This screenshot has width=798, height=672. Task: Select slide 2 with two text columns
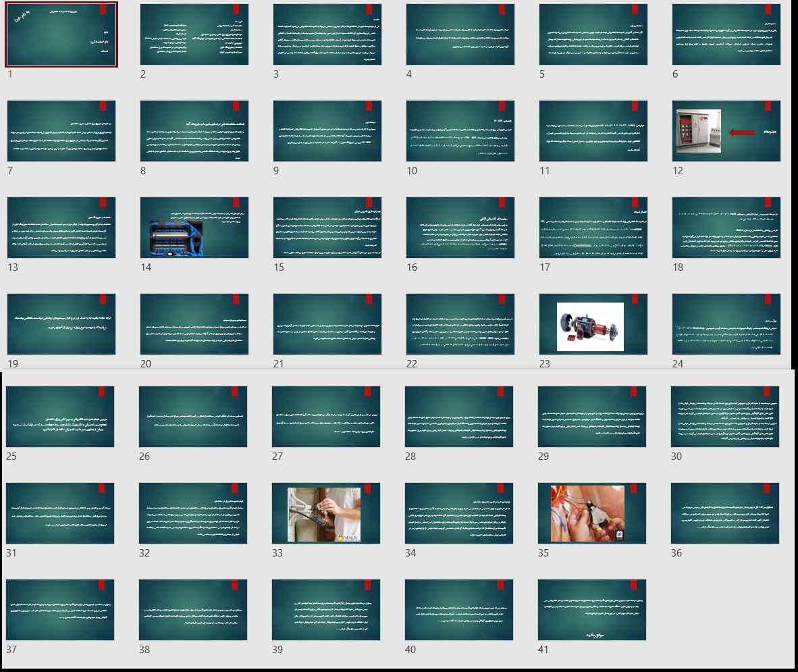pyautogui.click(x=194, y=34)
